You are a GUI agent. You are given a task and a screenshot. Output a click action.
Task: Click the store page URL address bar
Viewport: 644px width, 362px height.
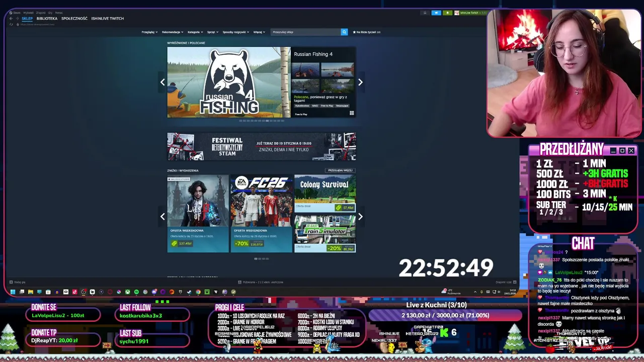click(38, 24)
